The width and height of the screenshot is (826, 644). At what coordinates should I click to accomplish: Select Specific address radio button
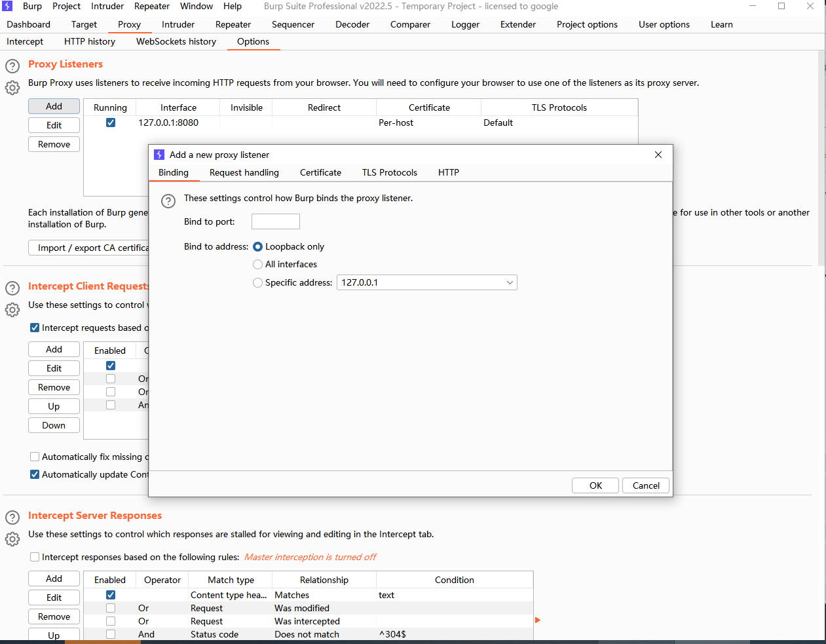(x=257, y=283)
